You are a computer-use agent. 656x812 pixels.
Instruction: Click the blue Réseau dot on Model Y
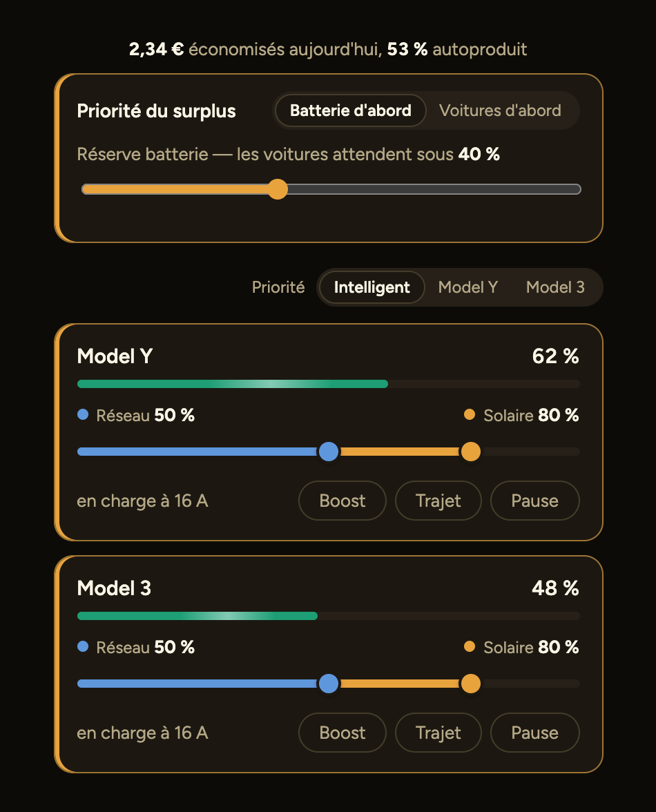coord(83,414)
